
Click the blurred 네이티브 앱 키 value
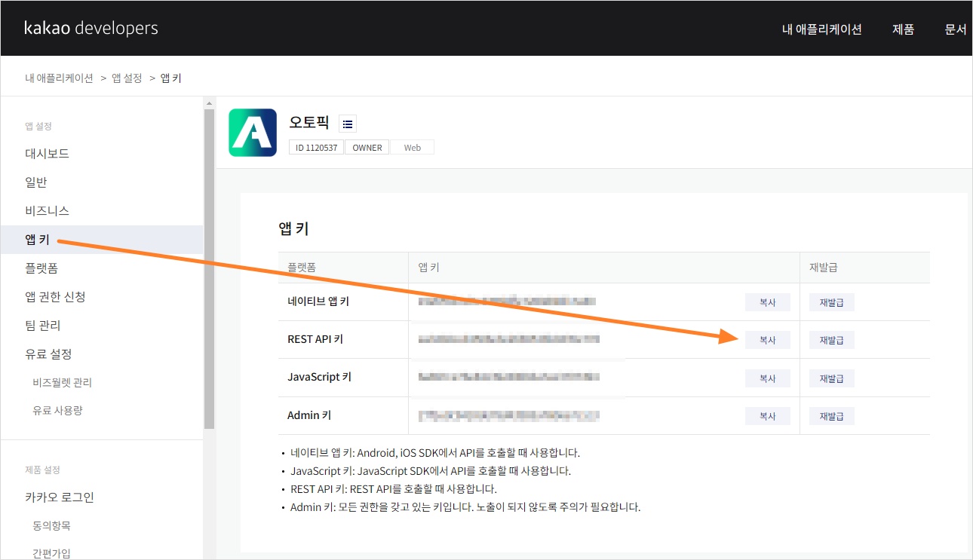508,301
